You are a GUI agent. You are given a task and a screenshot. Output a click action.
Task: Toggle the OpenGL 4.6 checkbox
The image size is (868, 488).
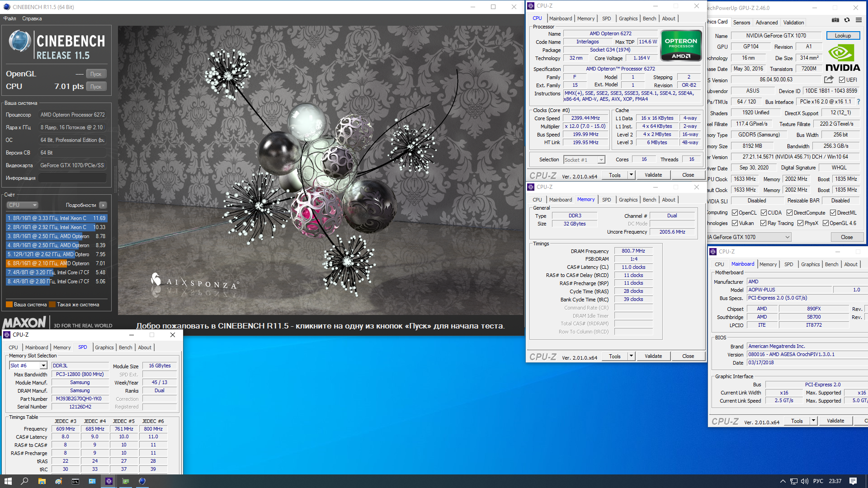pyautogui.click(x=826, y=223)
